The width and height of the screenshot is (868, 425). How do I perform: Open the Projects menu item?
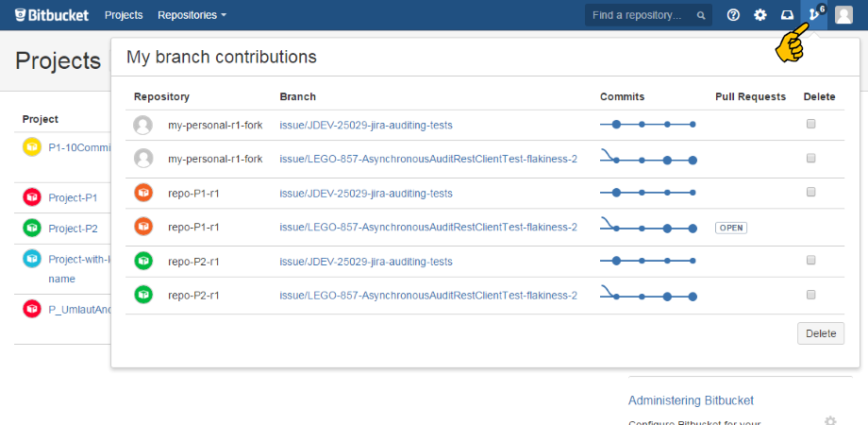(x=124, y=15)
